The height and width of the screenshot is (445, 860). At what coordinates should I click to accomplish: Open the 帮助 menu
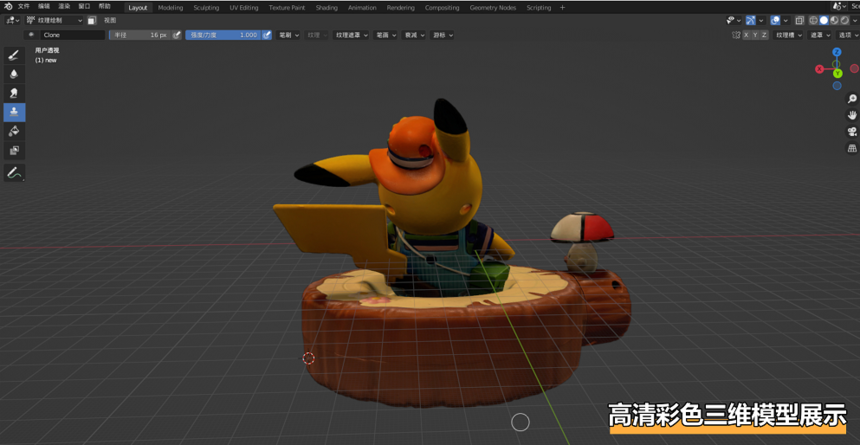[104, 7]
